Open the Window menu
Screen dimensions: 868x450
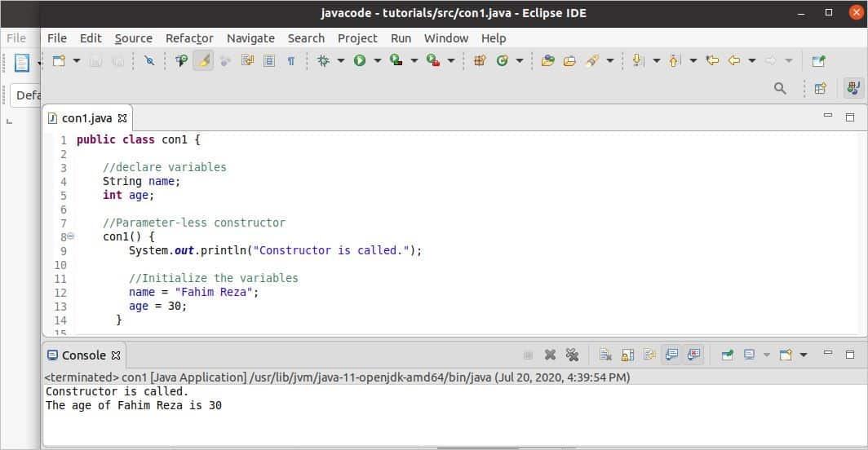(446, 38)
